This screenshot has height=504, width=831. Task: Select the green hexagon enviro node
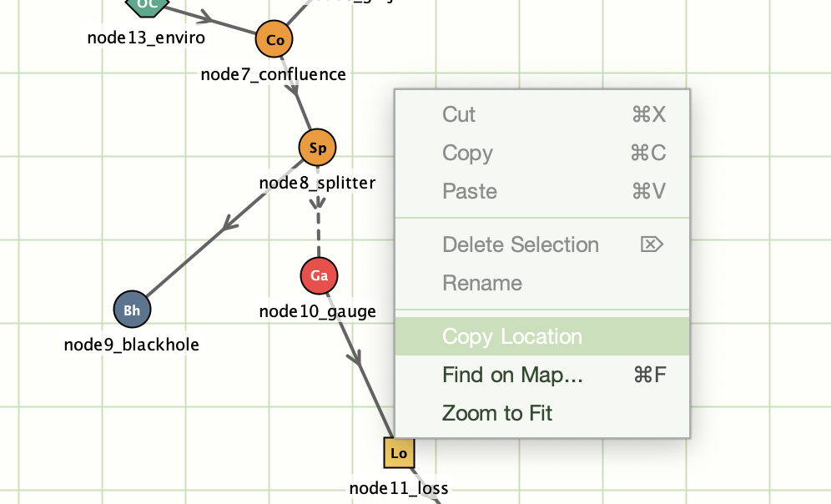pos(148,5)
